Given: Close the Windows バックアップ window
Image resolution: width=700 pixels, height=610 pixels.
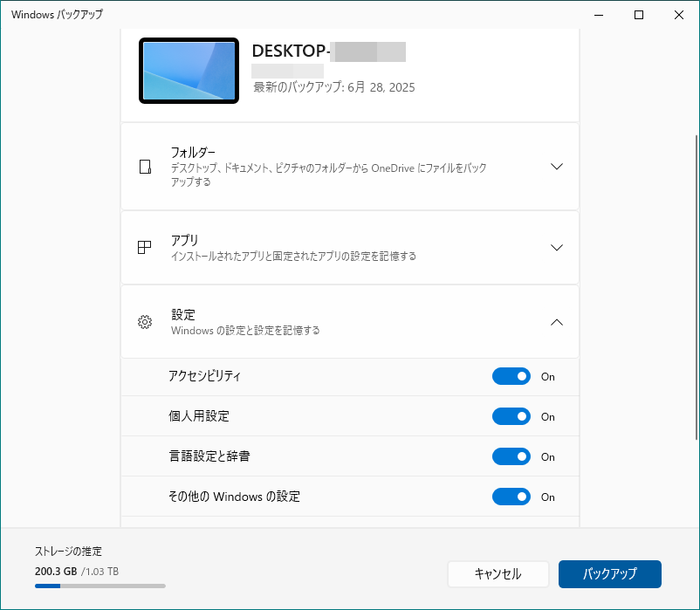Looking at the screenshot, I should click(679, 15).
